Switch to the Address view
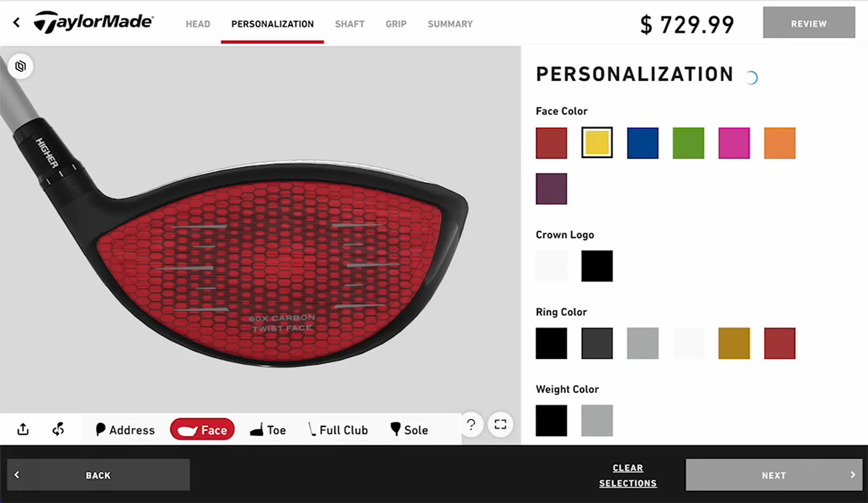 coord(125,430)
